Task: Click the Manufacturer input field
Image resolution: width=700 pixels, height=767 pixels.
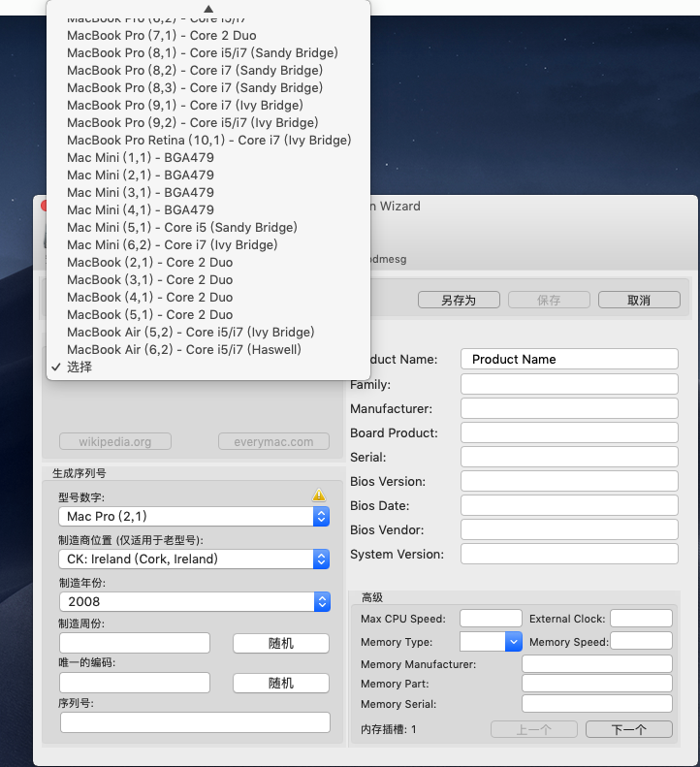Action: pos(569,408)
